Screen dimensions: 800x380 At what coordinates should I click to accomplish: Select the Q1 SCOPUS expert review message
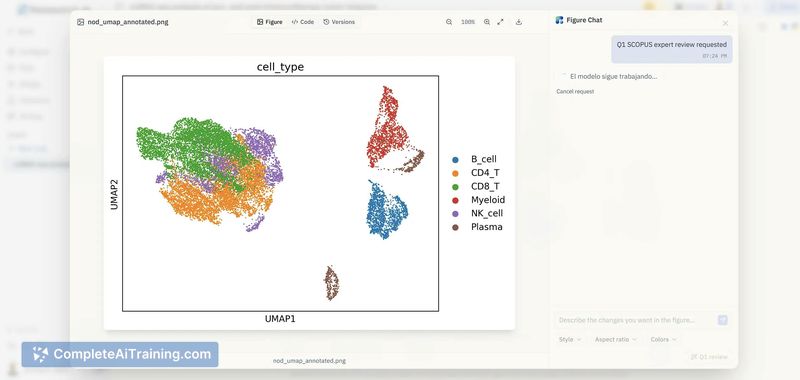point(672,49)
